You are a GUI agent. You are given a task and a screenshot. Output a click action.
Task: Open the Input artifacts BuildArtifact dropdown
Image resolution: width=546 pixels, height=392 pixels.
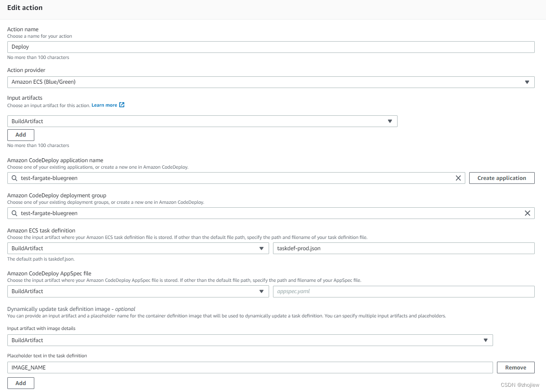click(x=202, y=121)
